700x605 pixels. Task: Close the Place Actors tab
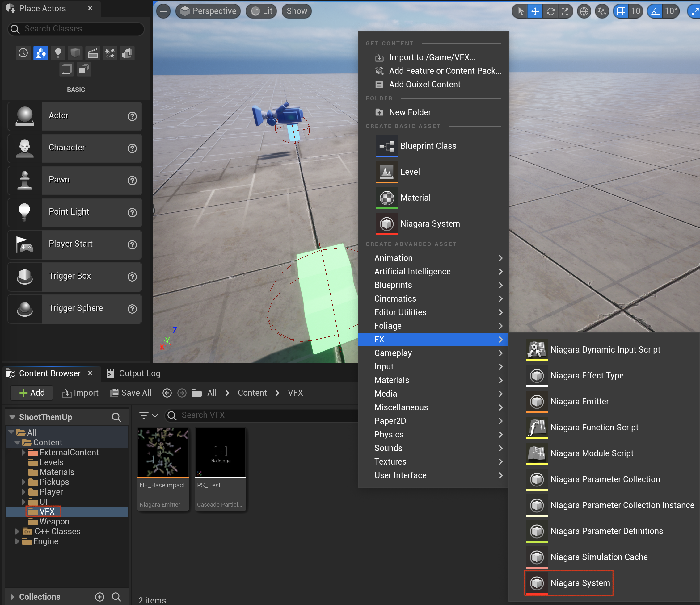click(90, 8)
